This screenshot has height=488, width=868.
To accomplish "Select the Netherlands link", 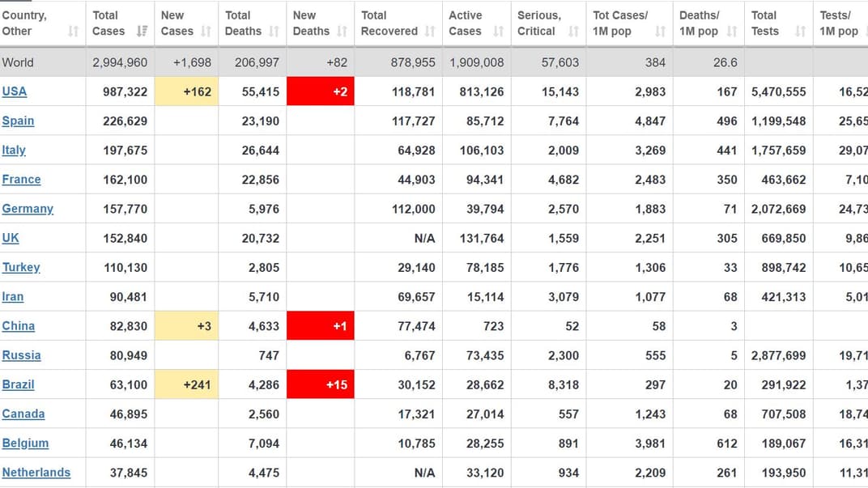I will coord(36,473).
